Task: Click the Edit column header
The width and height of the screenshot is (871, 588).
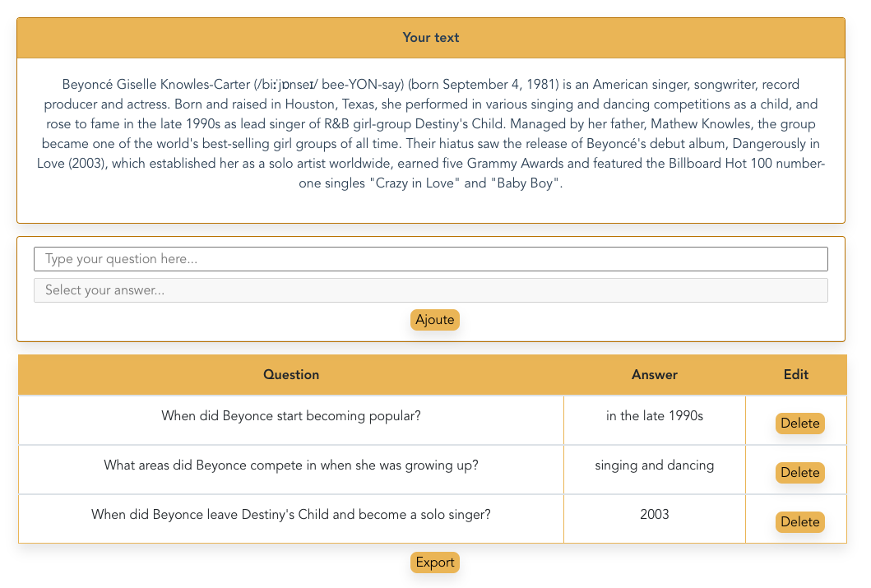Action: click(x=796, y=375)
